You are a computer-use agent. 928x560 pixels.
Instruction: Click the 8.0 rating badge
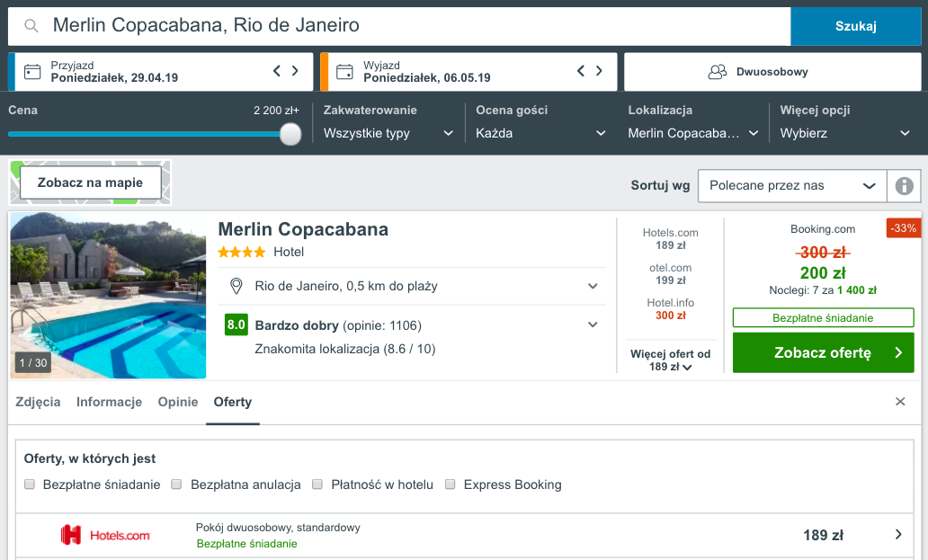coord(236,324)
